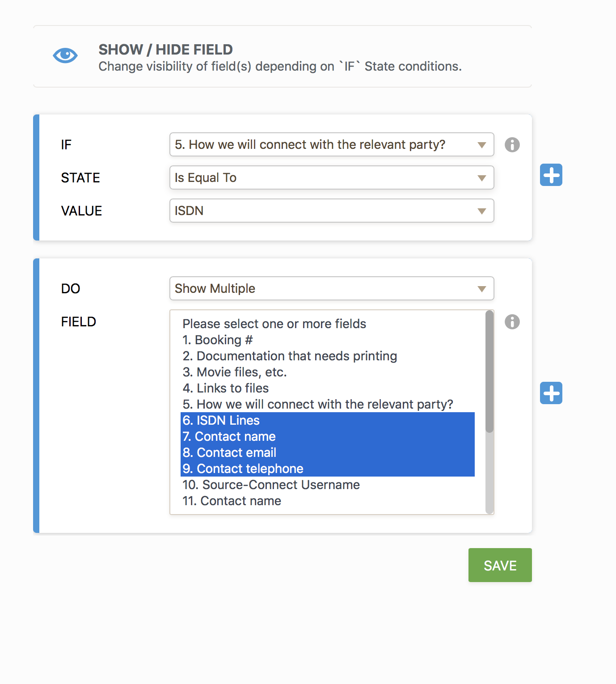
Task: Open the IF field dropdown
Action: (331, 144)
